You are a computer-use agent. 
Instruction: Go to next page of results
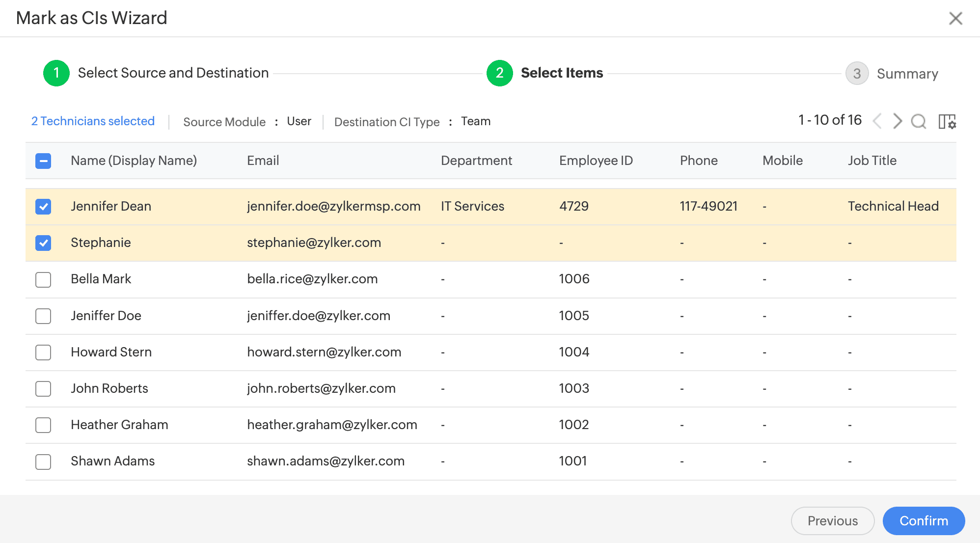tap(897, 121)
